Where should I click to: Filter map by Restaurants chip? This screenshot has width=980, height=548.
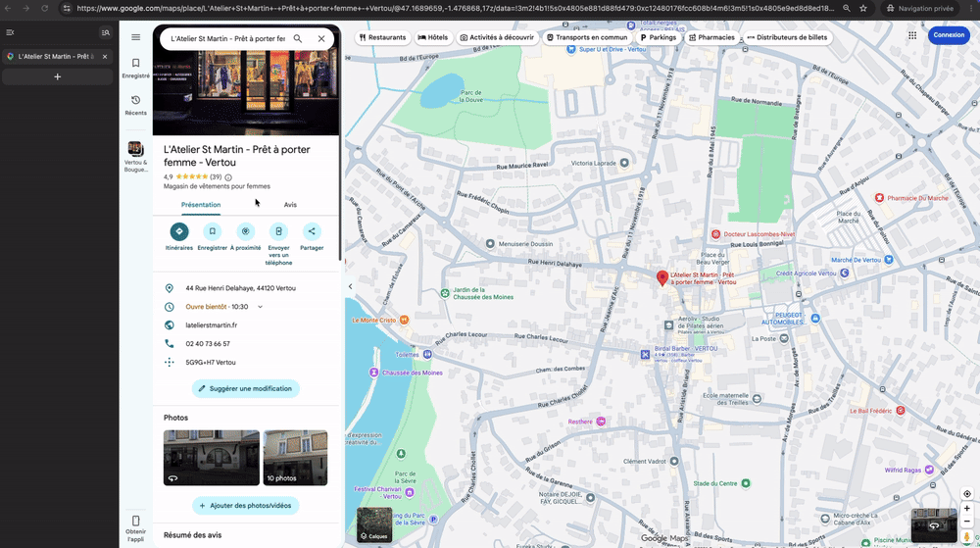click(382, 37)
